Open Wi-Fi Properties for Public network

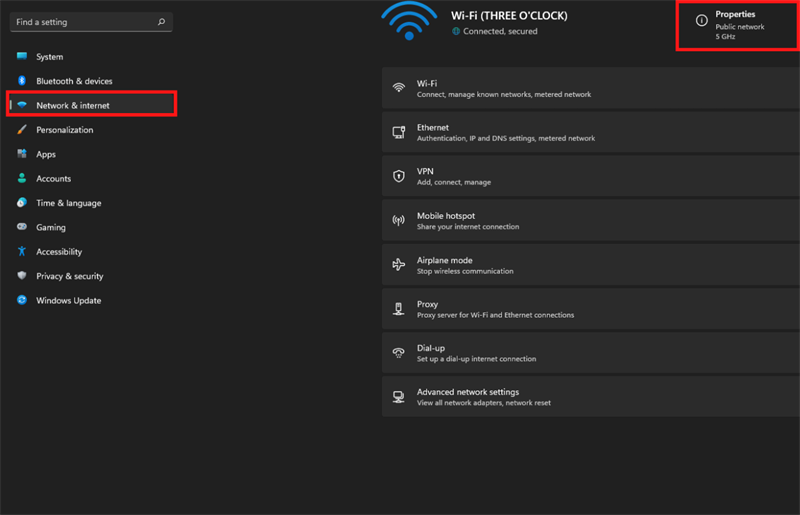coord(738,26)
